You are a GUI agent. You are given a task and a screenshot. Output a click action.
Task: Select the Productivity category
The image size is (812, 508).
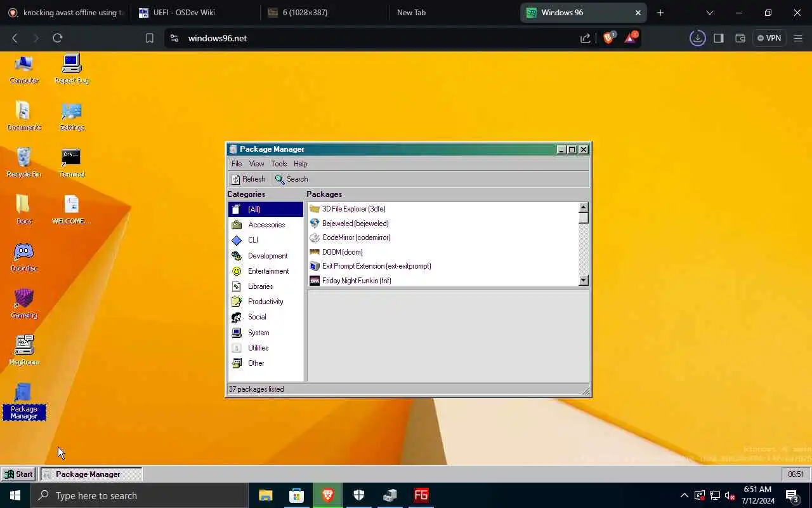pos(266,302)
